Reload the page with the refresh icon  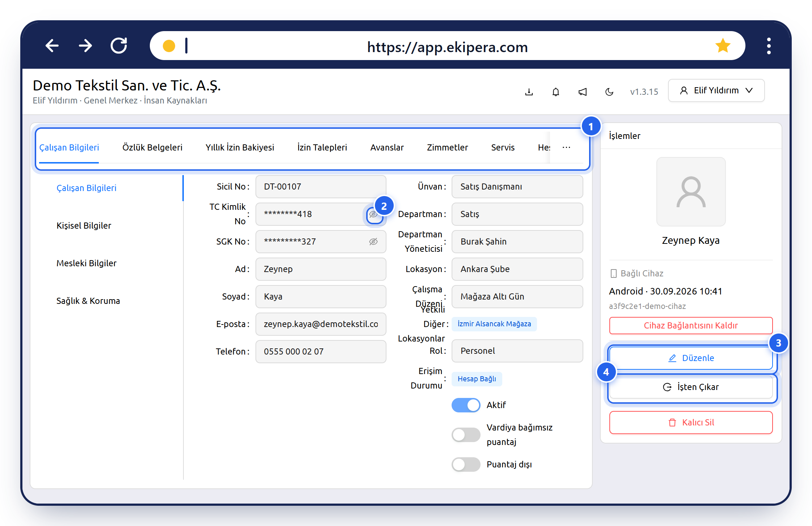(119, 46)
